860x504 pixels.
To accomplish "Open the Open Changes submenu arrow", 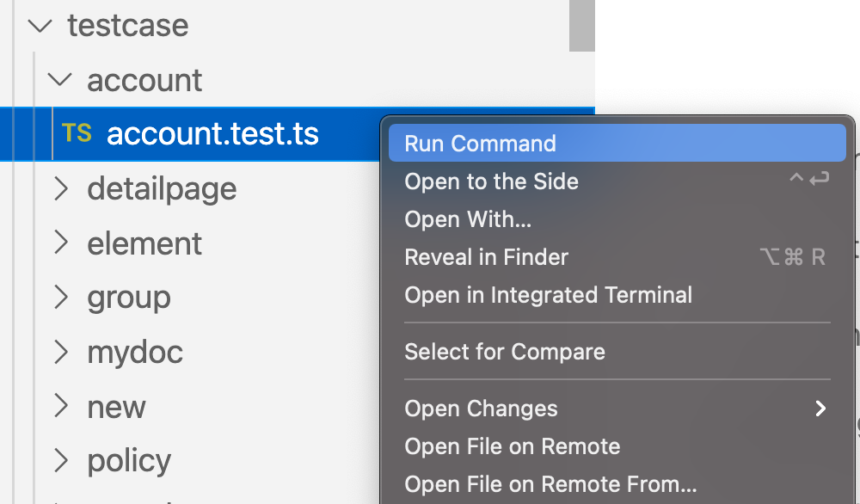I will (x=820, y=409).
